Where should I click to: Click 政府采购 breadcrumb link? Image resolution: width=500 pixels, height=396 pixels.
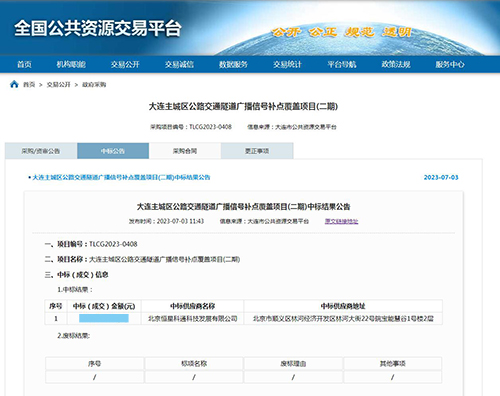tap(94, 85)
